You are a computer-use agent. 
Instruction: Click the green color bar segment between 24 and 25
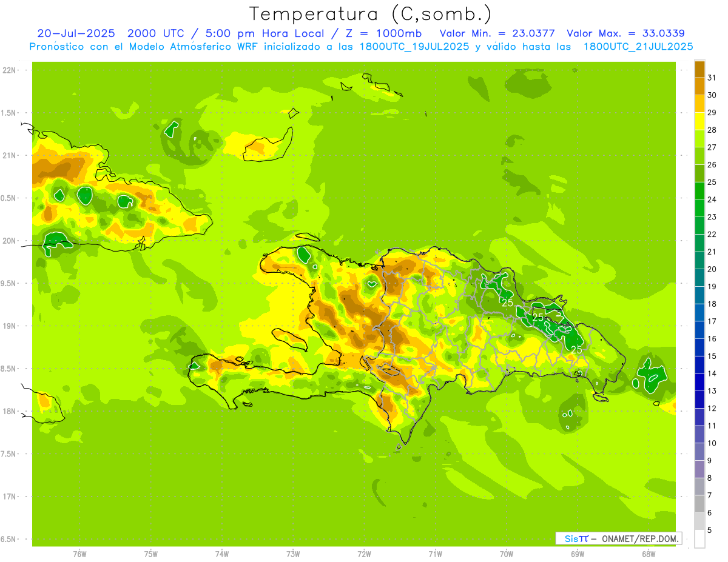point(699,190)
